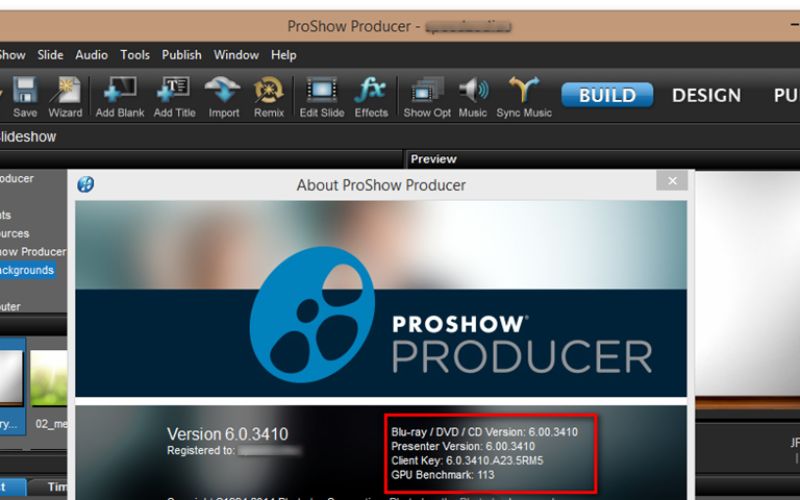Click the Add Title icon
Screen dimensions: 800x500
[x=174, y=97]
